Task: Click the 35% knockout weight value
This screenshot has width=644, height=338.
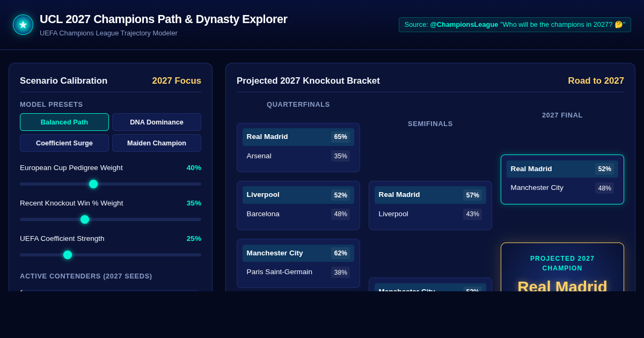Action: click(x=194, y=203)
